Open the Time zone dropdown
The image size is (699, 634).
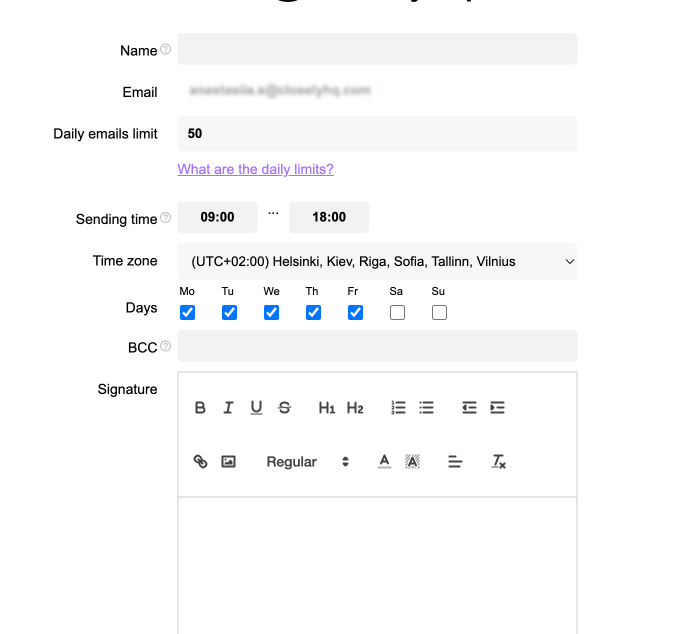(x=377, y=261)
